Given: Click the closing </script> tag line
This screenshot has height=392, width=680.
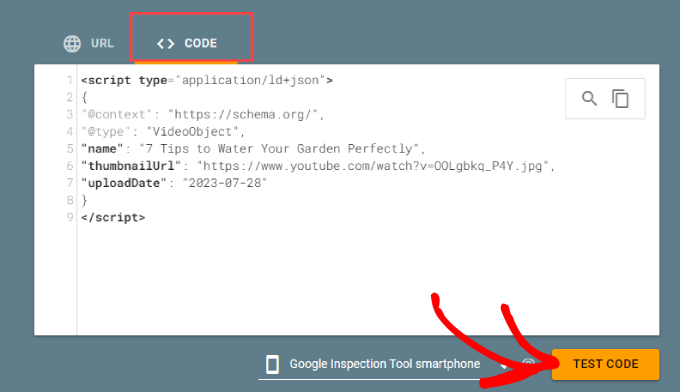Looking at the screenshot, I should pos(113,217).
